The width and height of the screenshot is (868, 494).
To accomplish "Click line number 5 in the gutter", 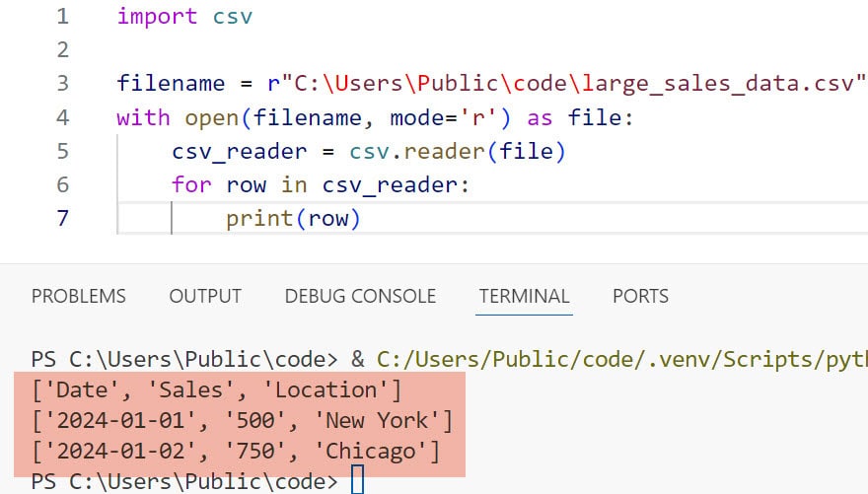I will pyautogui.click(x=62, y=151).
